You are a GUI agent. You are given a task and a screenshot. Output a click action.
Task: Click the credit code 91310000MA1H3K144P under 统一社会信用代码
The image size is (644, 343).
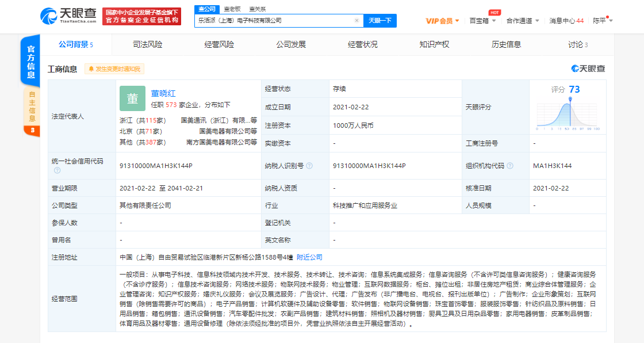tap(156, 166)
